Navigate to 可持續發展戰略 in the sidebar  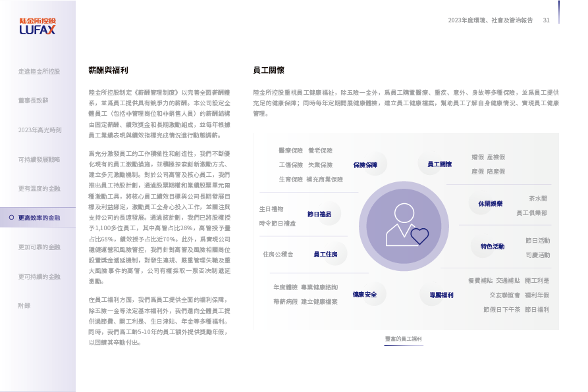click(x=40, y=159)
